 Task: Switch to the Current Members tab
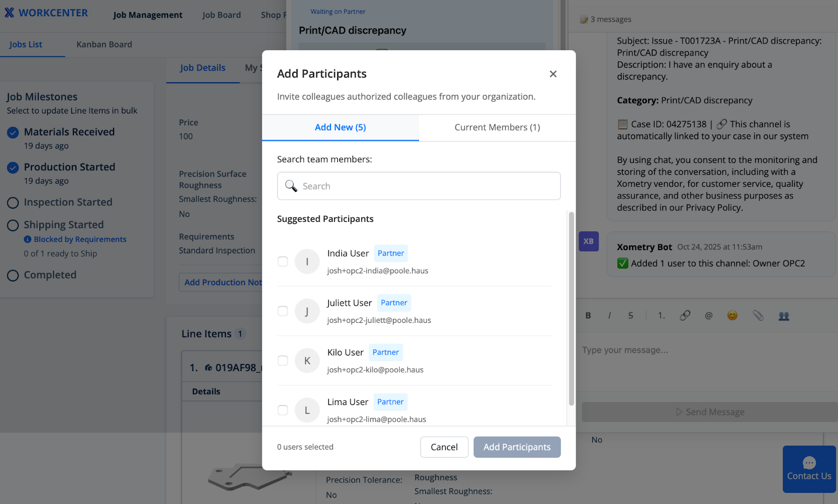click(497, 127)
